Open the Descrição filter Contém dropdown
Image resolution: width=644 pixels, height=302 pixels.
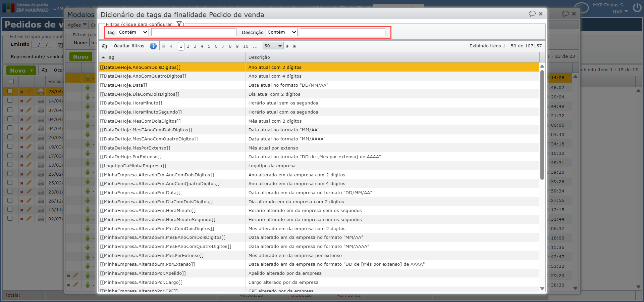point(282,32)
